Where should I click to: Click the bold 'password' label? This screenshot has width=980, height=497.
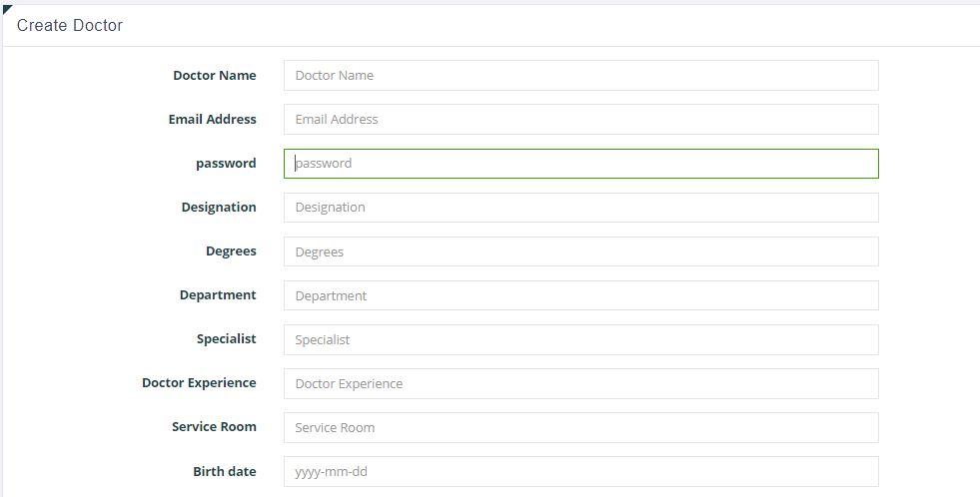(226, 163)
